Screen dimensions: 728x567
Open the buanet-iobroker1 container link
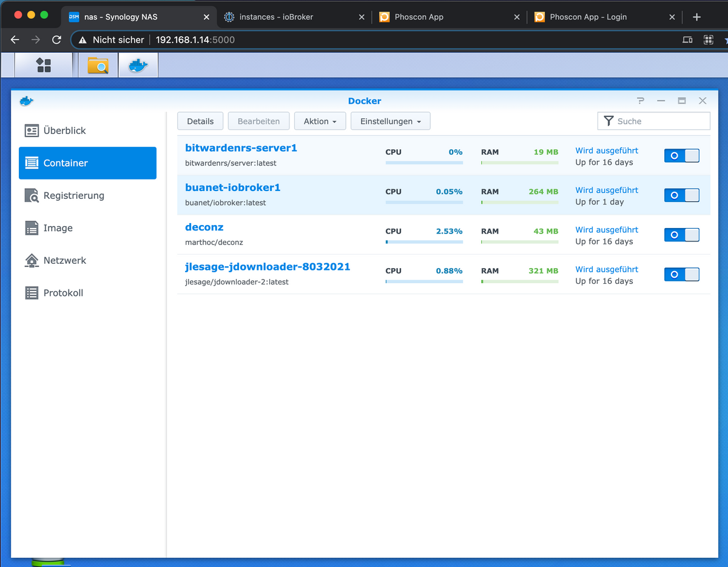[x=233, y=187]
